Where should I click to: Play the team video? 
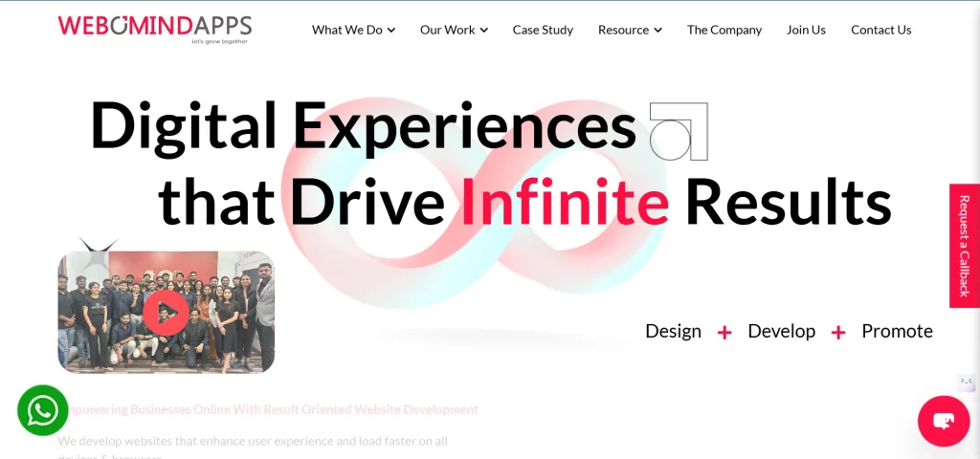pos(167,313)
